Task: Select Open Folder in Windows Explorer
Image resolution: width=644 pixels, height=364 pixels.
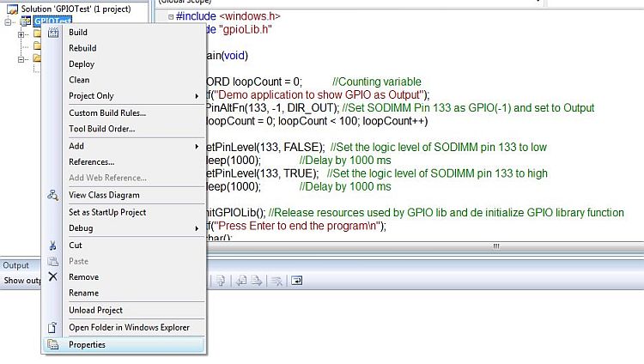Action: pyautogui.click(x=130, y=328)
